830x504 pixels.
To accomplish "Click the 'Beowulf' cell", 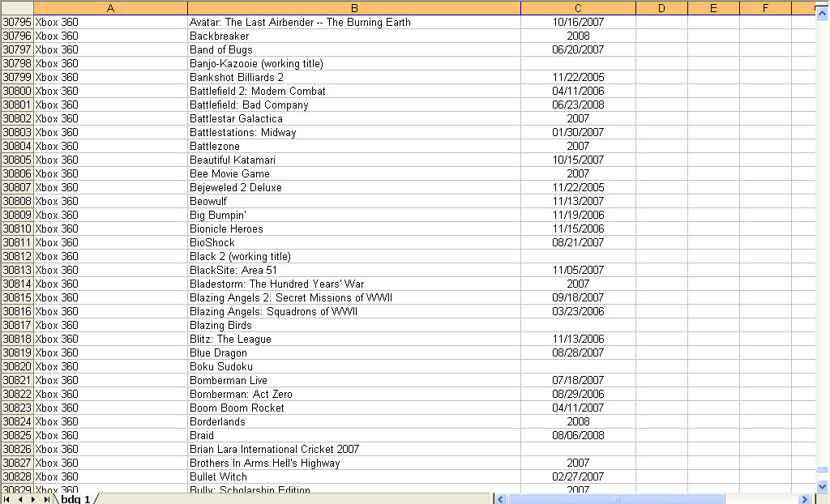I will pos(354,201).
